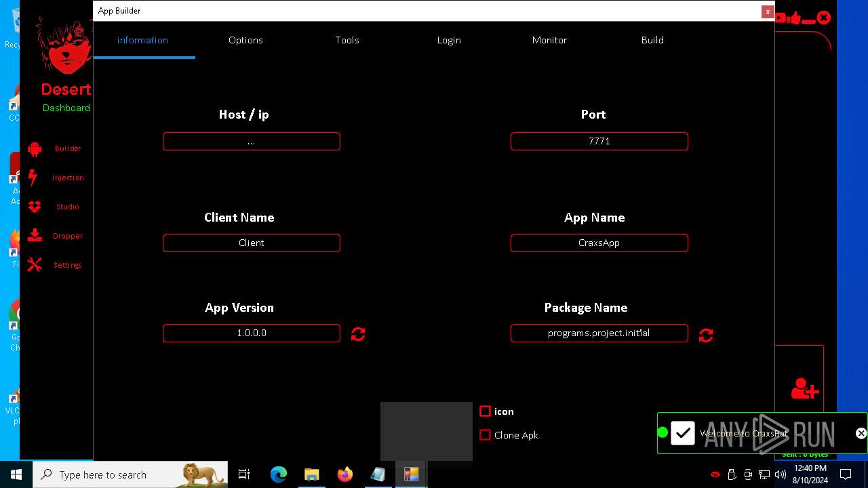Launch Microsoft Edge from taskbar
The height and width of the screenshot is (488, 868).
coord(279,474)
